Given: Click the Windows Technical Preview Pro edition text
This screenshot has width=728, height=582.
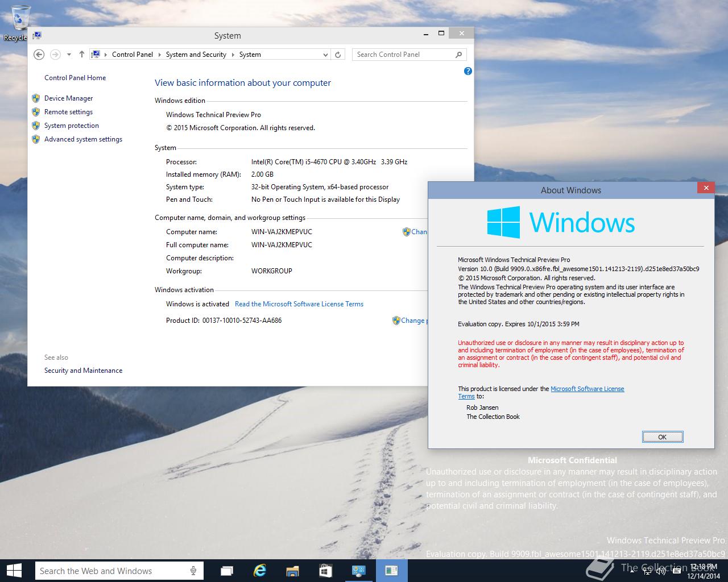Looking at the screenshot, I should click(x=213, y=115).
